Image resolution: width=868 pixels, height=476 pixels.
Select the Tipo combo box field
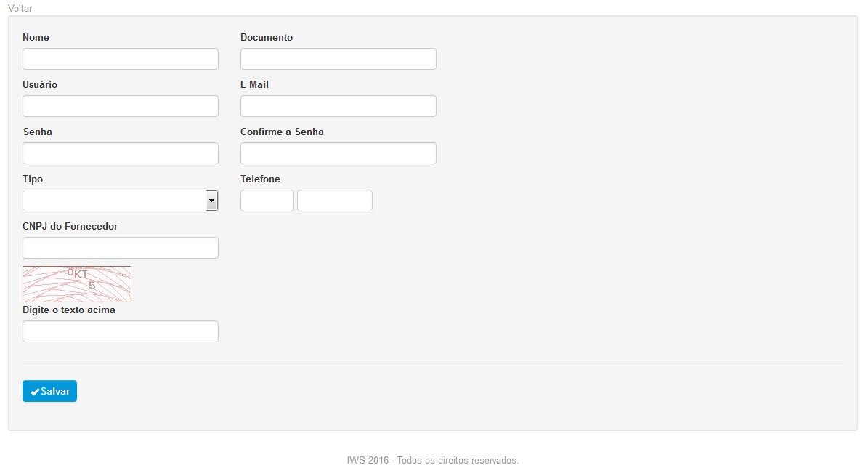coord(120,201)
